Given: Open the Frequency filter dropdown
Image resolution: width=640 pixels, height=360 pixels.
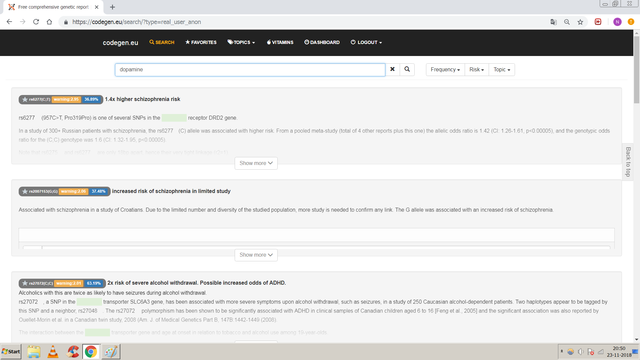Looking at the screenshot, I should click(x=445, y=69).
